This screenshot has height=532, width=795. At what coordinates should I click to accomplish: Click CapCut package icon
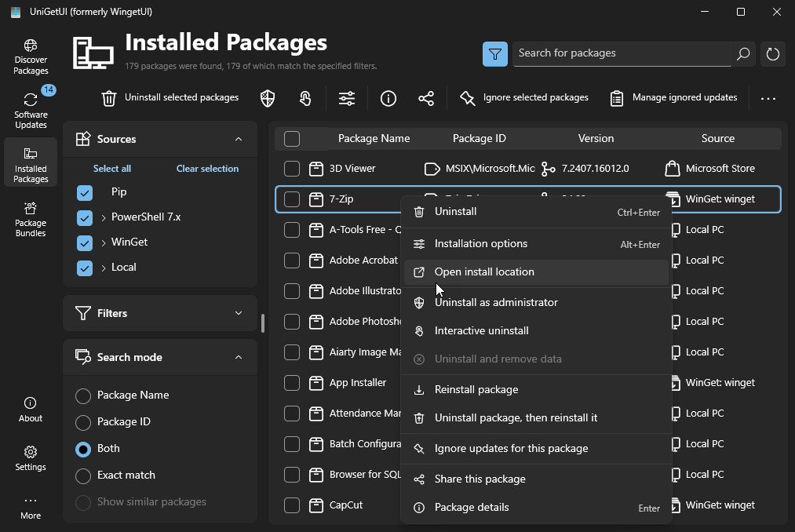click(x=315, y=505)
